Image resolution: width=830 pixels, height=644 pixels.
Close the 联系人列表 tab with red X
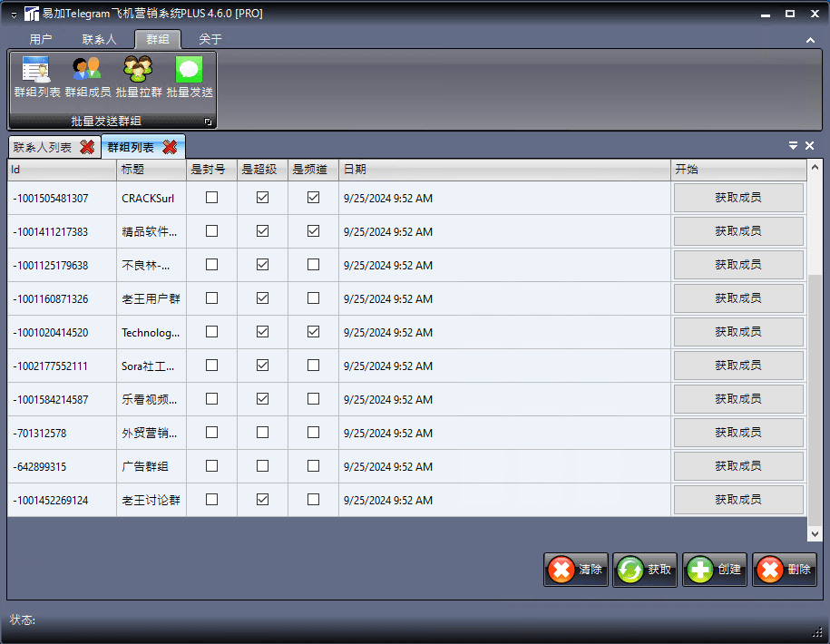pos(87,147)
